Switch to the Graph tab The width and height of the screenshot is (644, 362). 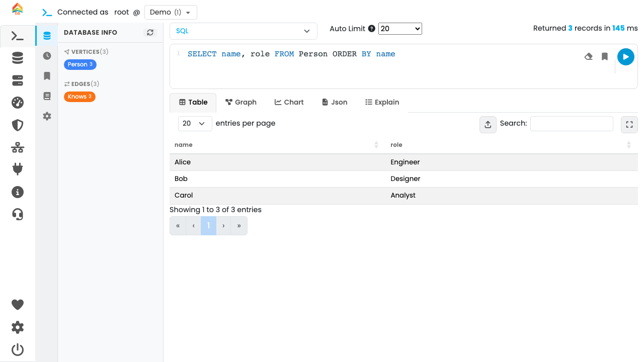point(241,103)
